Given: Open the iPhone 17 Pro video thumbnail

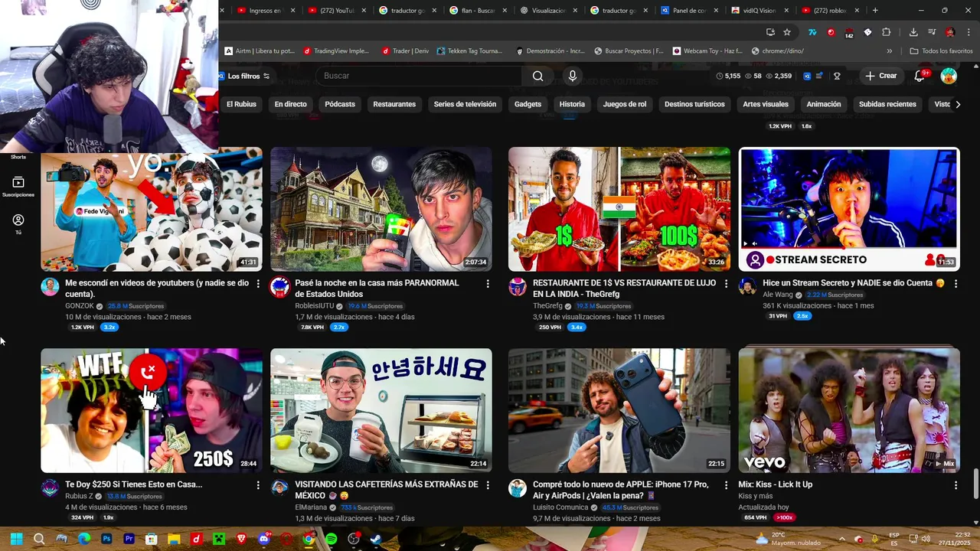Looking at the screenshot, I should (619, 411).
